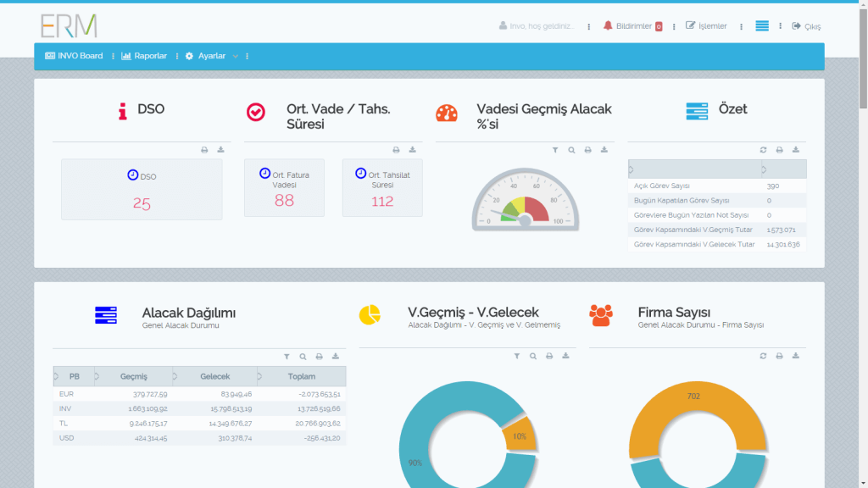
Task: Sort by the Geçmiş column header
Action: pos(133,376)
